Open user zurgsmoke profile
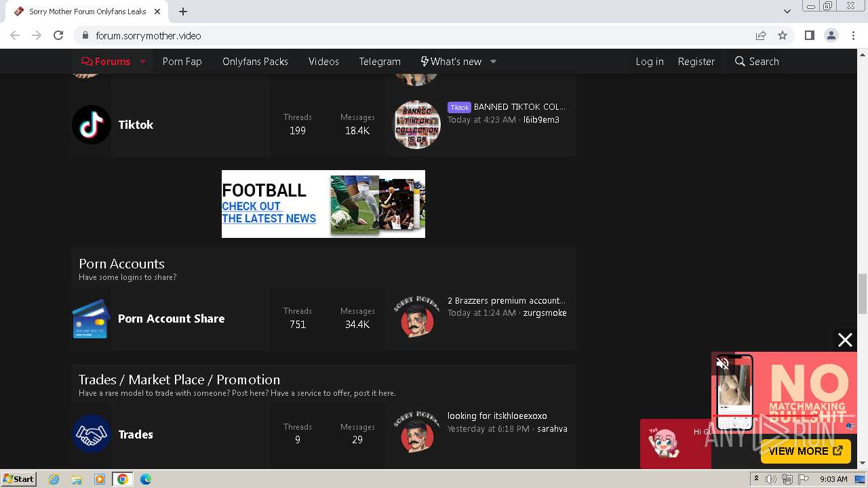Image resolution: width=868 pixels, height=488 pixels. point(545,313)
